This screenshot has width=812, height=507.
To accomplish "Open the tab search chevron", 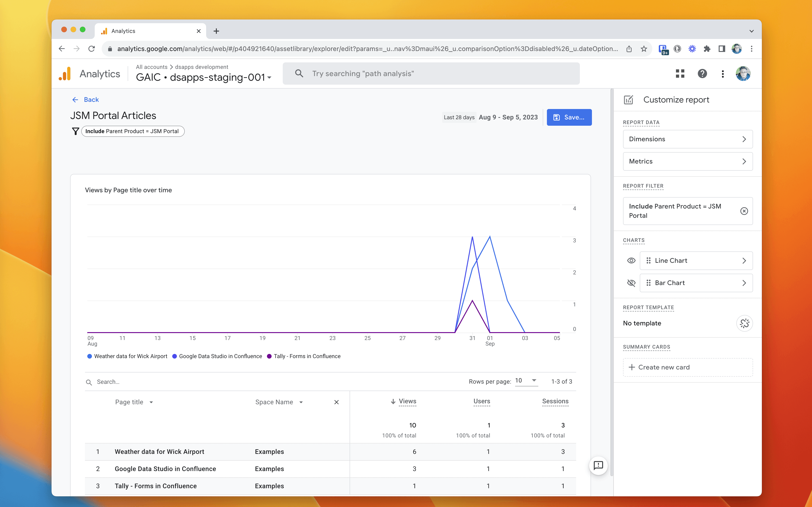I will coord(751,31).
